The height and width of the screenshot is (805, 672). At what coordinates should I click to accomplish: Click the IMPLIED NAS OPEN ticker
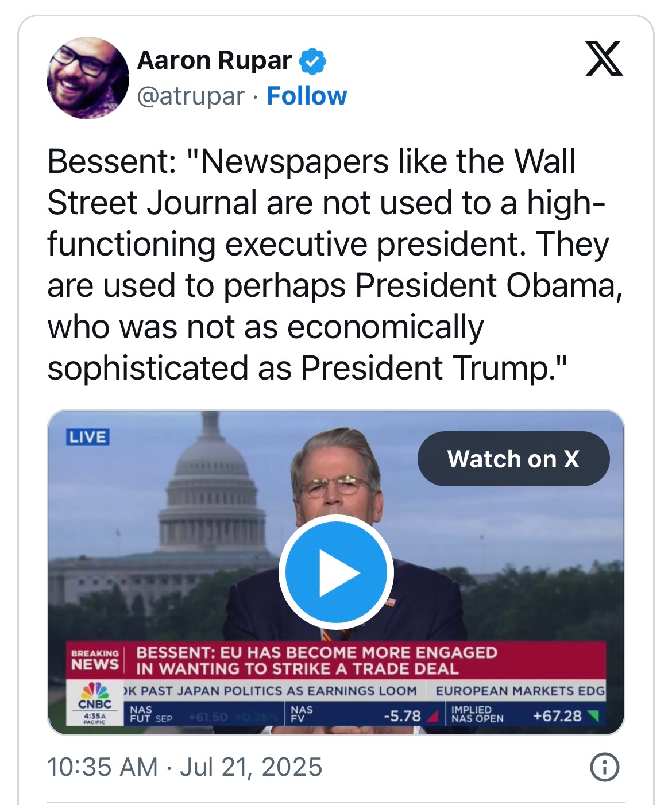click(477, 714)
